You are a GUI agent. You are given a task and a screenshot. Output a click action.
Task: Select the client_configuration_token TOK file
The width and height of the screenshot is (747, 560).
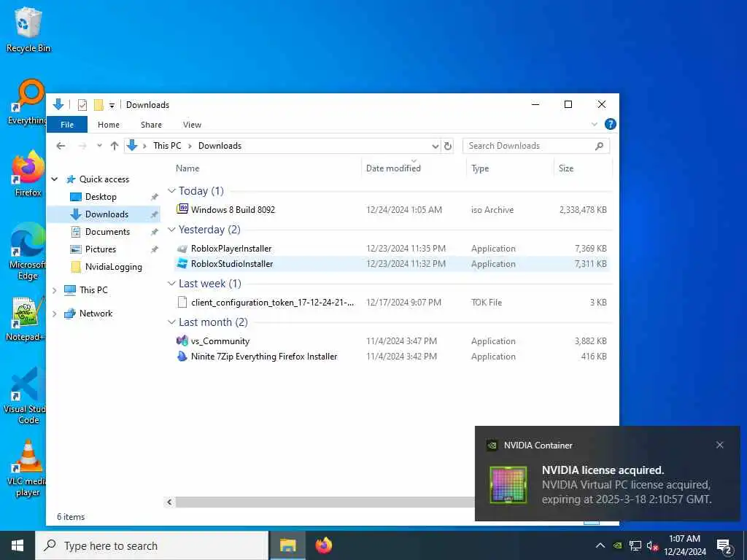click(391, 303)
